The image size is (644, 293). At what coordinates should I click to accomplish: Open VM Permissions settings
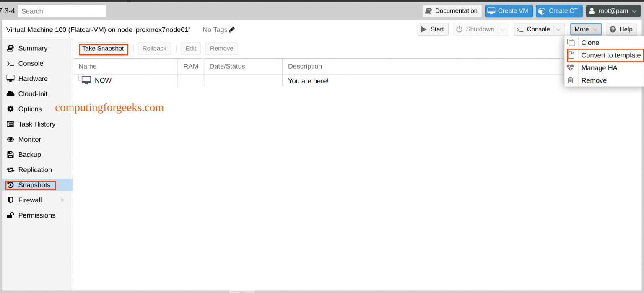[x=36, y=215]
